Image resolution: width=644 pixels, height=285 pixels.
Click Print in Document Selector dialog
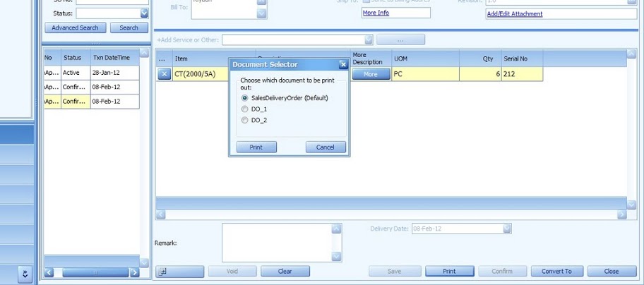257,147
